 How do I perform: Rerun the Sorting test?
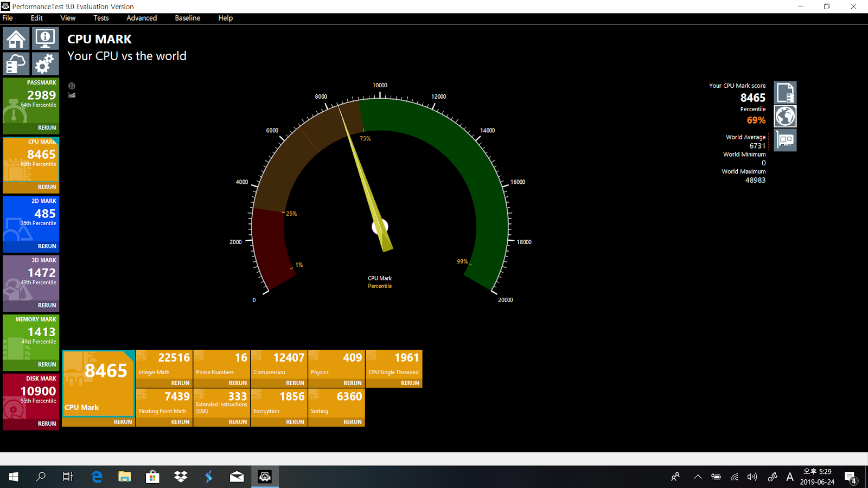(x=353, y=422)
